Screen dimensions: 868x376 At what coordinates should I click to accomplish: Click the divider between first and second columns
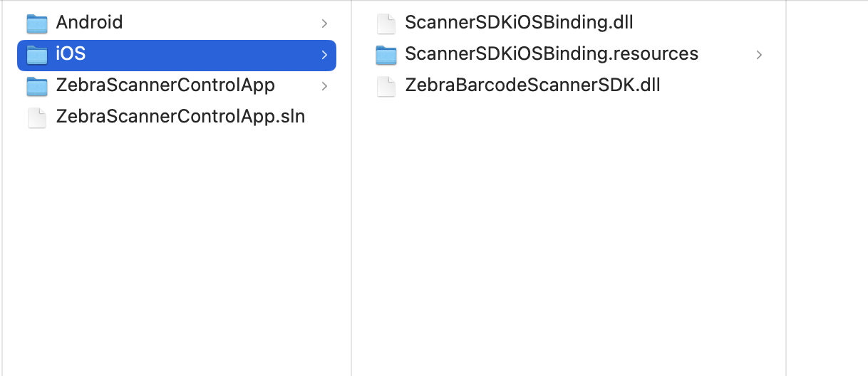point(351,214)
